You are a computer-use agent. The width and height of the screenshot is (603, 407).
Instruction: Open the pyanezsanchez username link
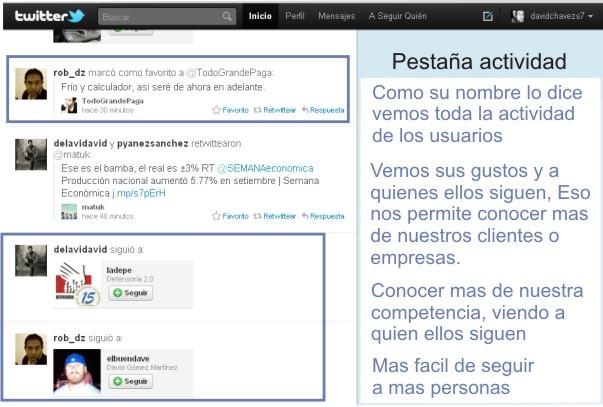[x=153, y=143]
